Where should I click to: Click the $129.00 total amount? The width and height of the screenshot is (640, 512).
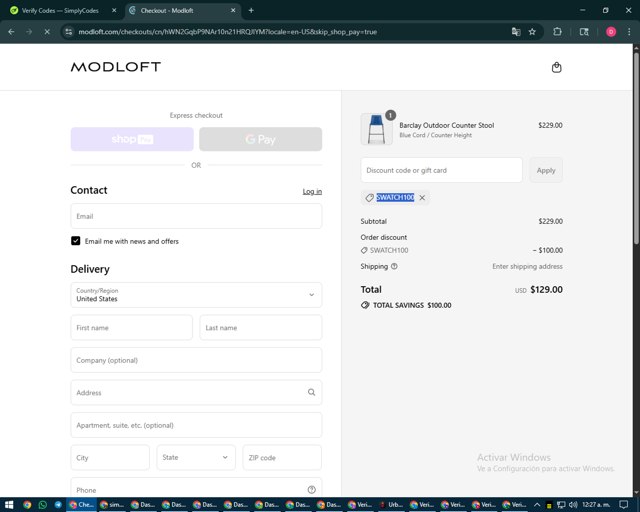pyautogui.click(x=546, y=289)
